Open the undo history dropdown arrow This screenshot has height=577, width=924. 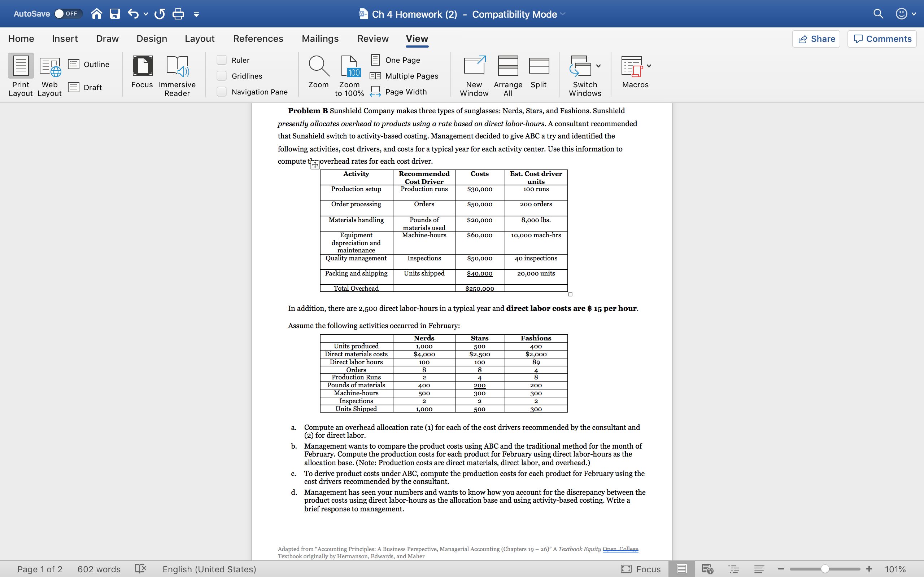pos(146,14)
